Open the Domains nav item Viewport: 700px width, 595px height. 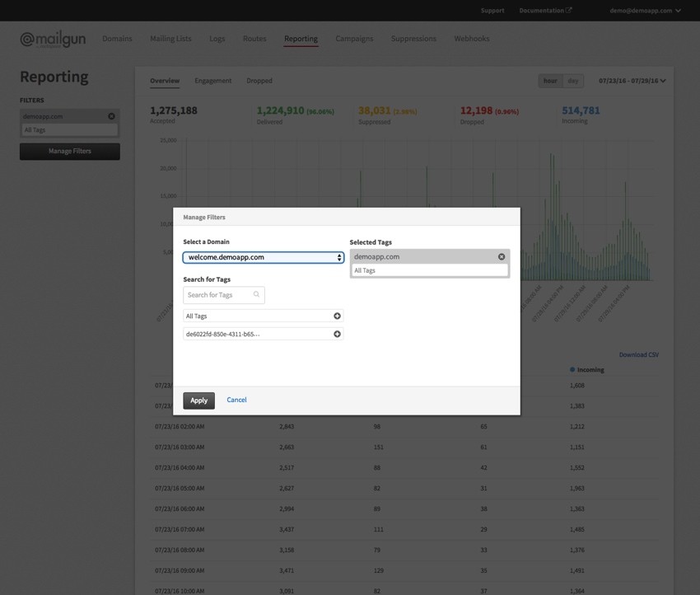117,39
